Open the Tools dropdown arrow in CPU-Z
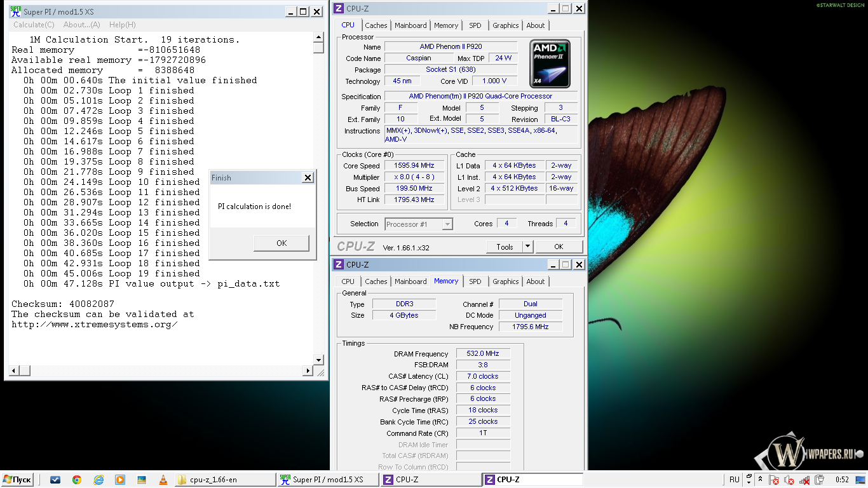Image resolution: width=868 pixels, height=488 pixels. [527, 247]
